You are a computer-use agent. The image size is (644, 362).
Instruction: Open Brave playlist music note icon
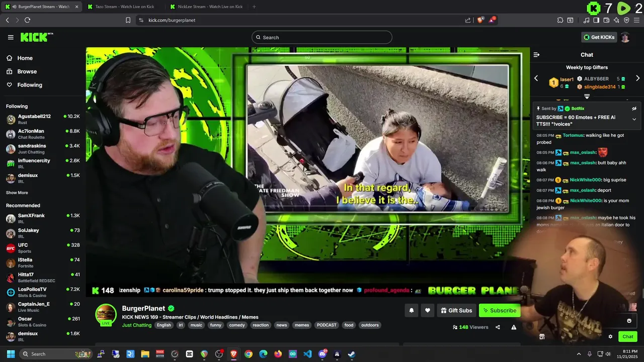click(x=586, y=20)
